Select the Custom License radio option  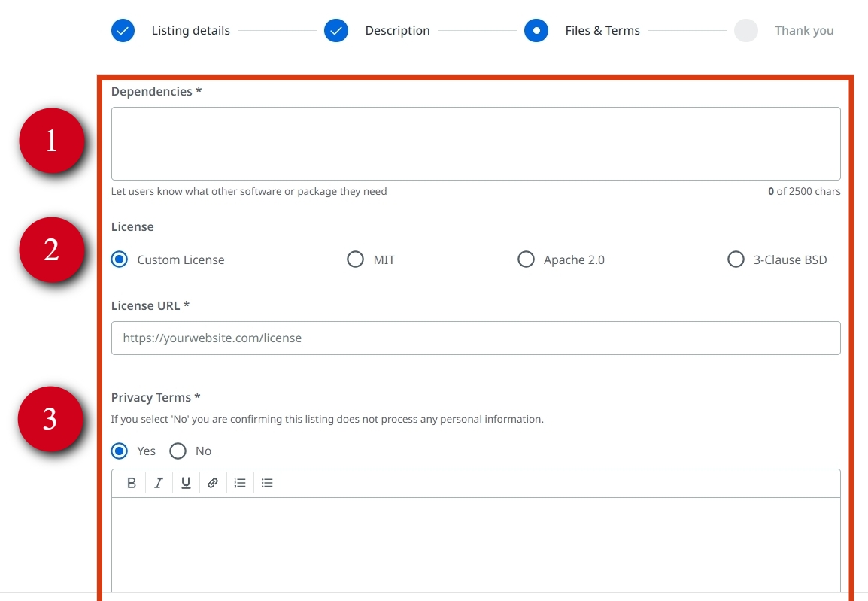[x=119, y=260]
